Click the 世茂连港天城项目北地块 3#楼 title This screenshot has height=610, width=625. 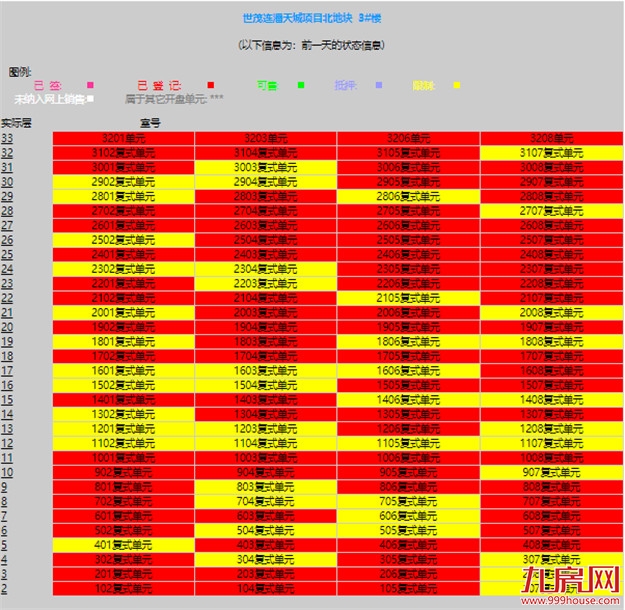tap(311, 18)
